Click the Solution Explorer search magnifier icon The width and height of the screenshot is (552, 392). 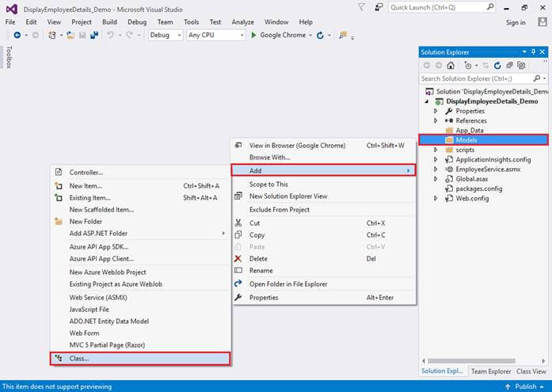coord(536,78)
